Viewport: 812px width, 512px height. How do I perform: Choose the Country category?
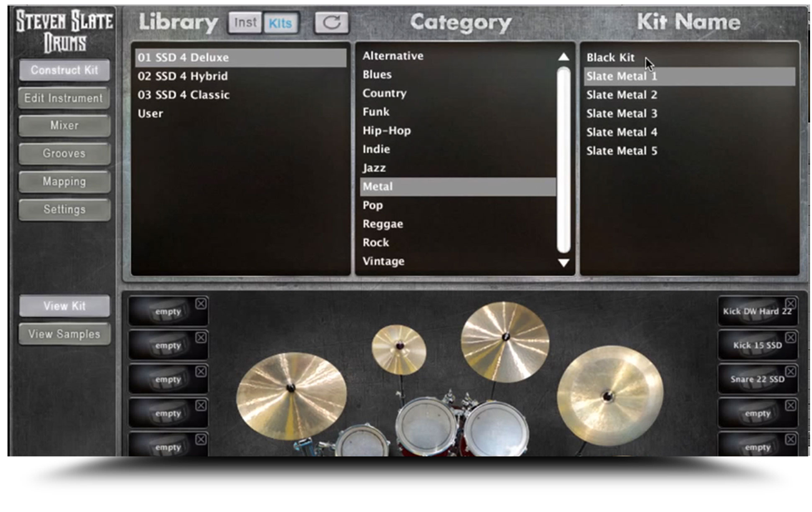pos(457,93)
